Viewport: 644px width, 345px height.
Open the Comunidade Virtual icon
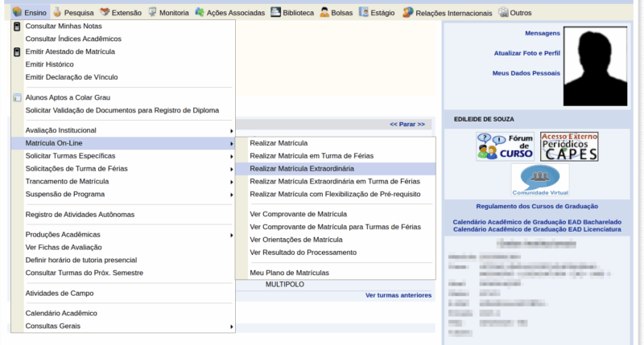click(539, 179)
